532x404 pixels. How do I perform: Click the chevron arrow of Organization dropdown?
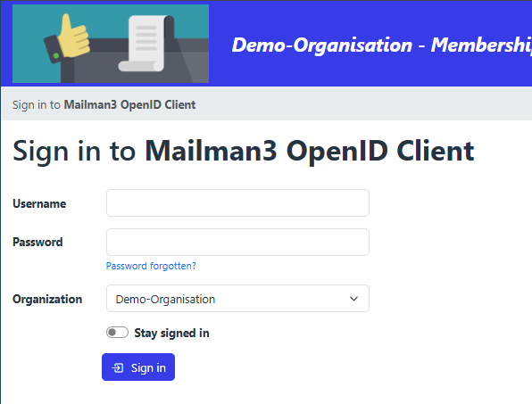coord(353,299)
